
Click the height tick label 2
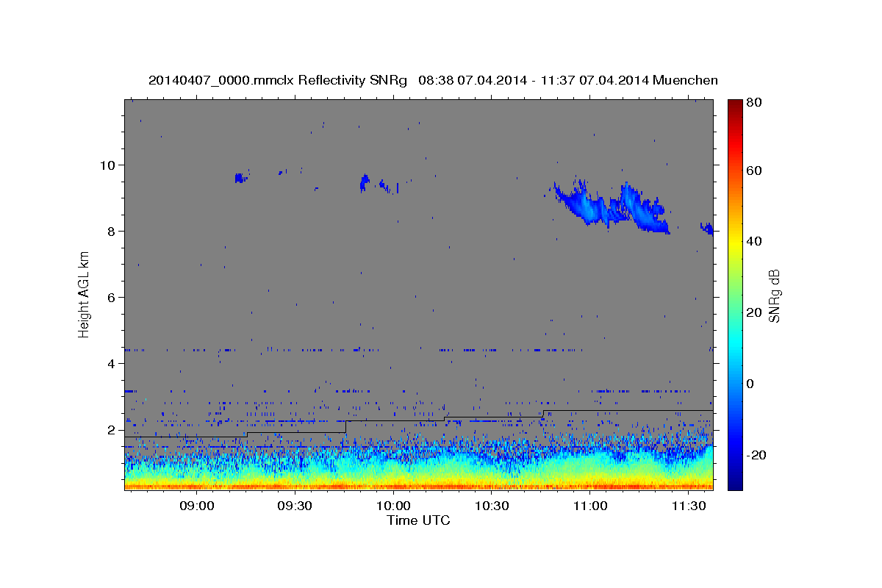click(x=112, y=430)
